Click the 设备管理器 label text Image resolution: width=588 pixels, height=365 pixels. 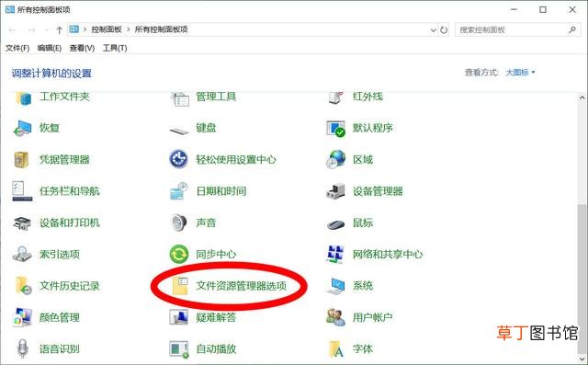coord(378,191)
